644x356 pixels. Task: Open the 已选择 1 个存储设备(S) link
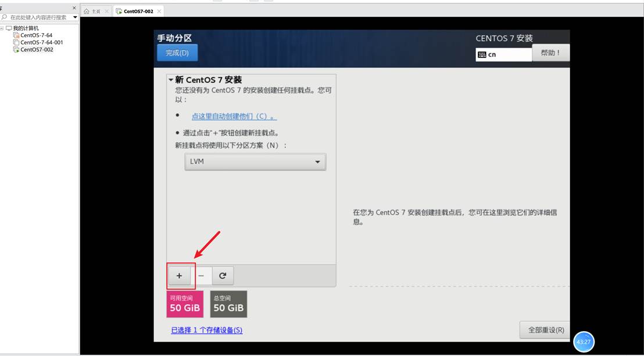206,330
